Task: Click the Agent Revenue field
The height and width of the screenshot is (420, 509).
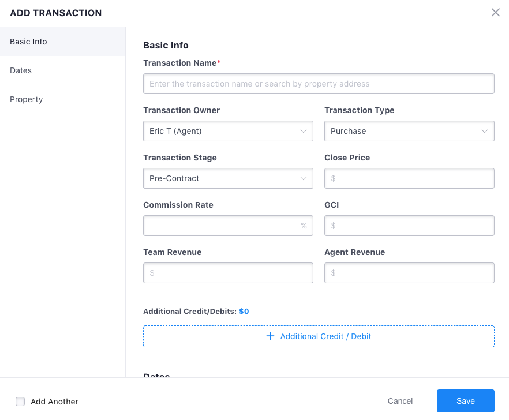Action: [x=409, y=273]
